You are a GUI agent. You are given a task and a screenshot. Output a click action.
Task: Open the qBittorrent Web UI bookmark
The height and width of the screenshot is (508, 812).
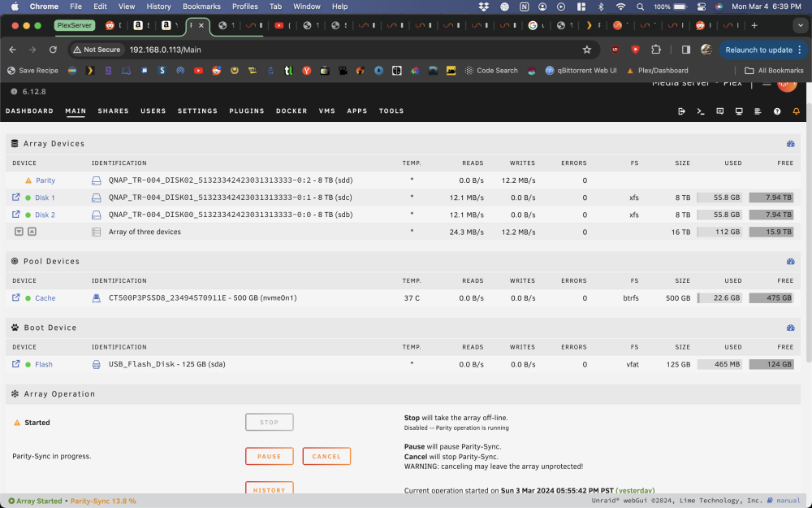pos(581,71)
